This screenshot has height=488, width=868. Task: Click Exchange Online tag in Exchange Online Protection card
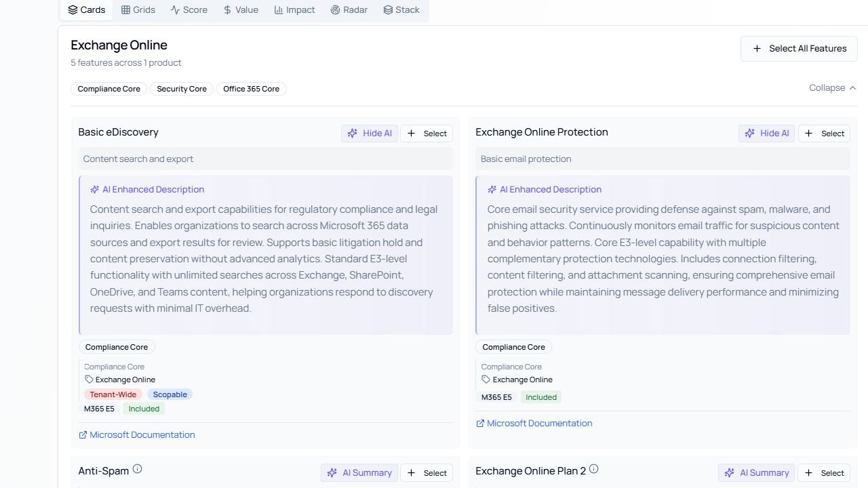tap(517, 380)
